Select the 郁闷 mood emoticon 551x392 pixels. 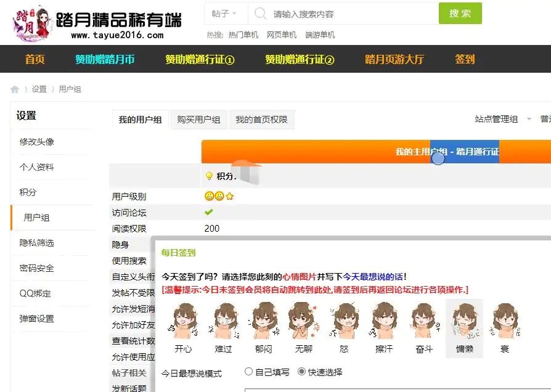click(x=264, y=321)
